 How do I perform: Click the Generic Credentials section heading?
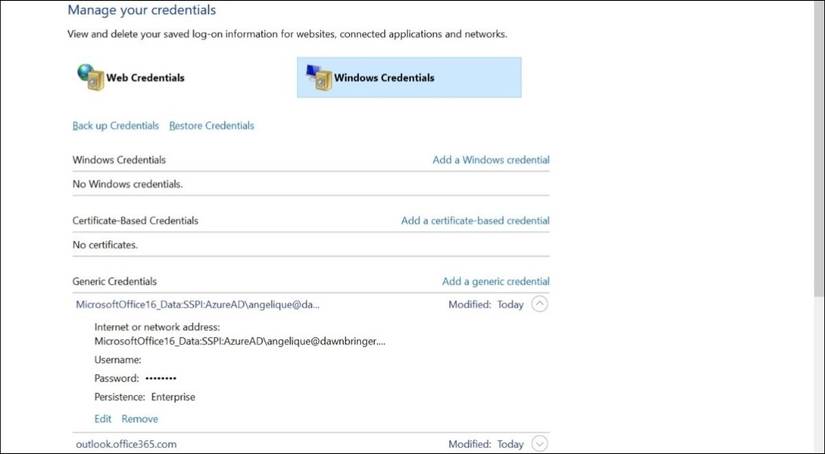click(x=115, y=281)
